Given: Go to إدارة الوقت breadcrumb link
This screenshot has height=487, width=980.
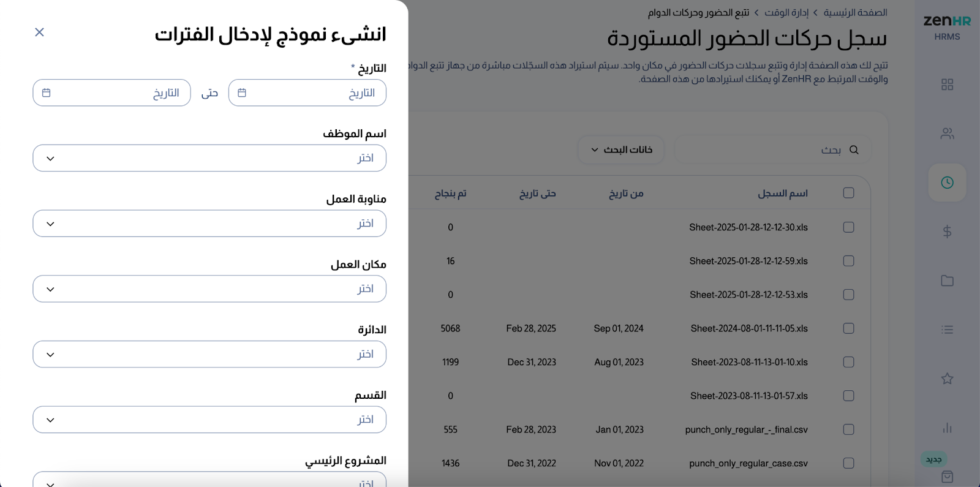Looking at the screenshot, I should [786, 12].
